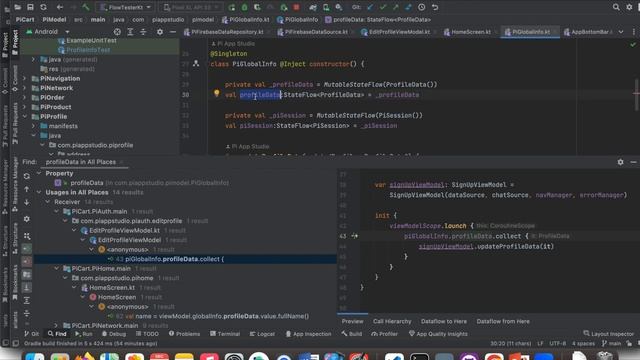The height and width of the screenshot is (360, 640).
Task: Click the main Git branch status widget
Action: click(611, 344)
